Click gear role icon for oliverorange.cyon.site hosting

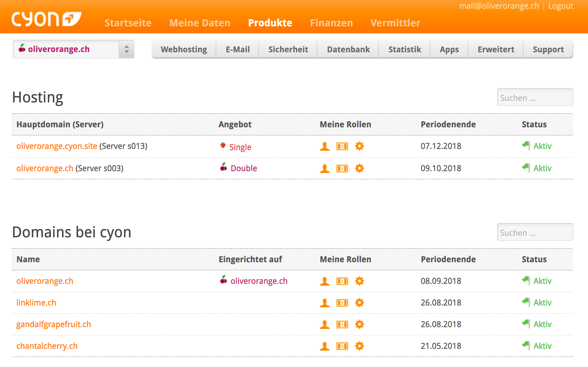(359, 146)
